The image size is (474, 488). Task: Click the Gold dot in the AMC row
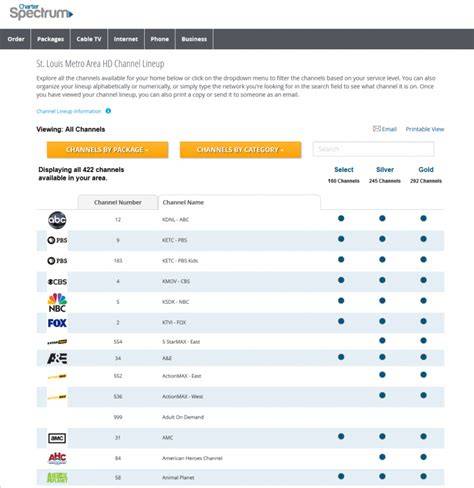coord(423,436)
